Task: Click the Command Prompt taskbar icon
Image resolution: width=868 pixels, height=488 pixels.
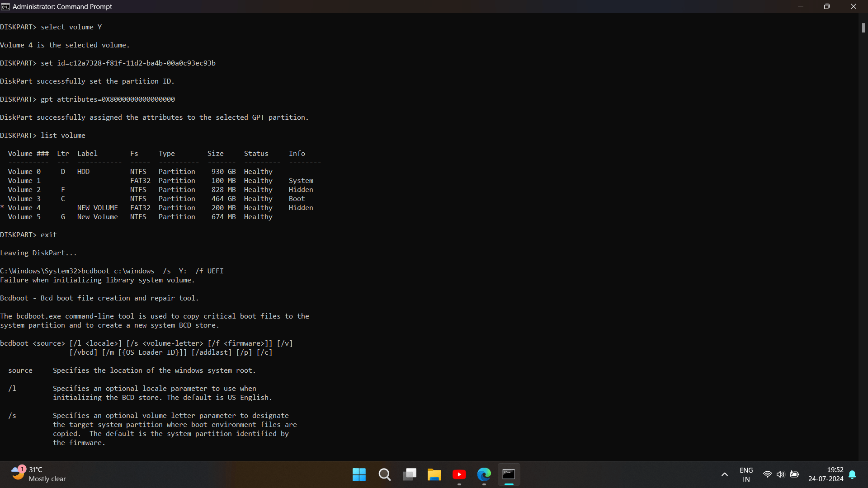Action: click(509, 474)
